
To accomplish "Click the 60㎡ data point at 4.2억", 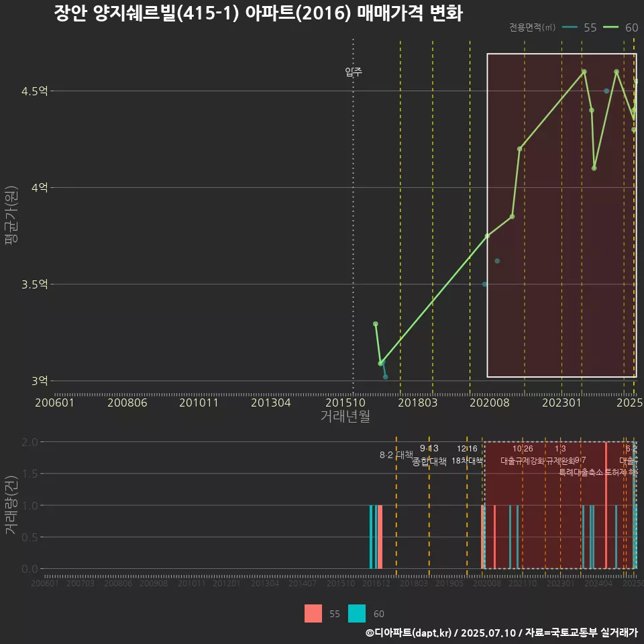I will 519,149.
